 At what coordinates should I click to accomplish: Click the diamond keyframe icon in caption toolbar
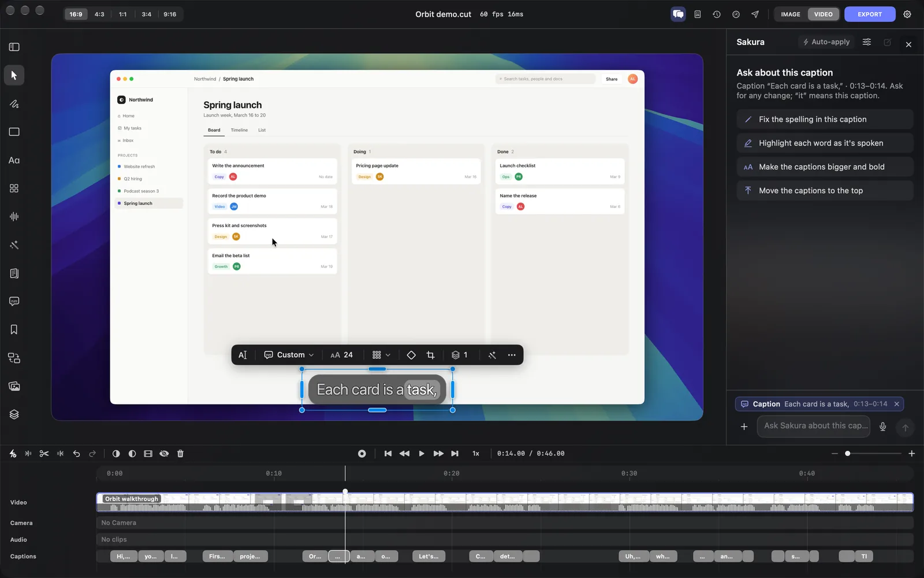click(x=411, y=355)
